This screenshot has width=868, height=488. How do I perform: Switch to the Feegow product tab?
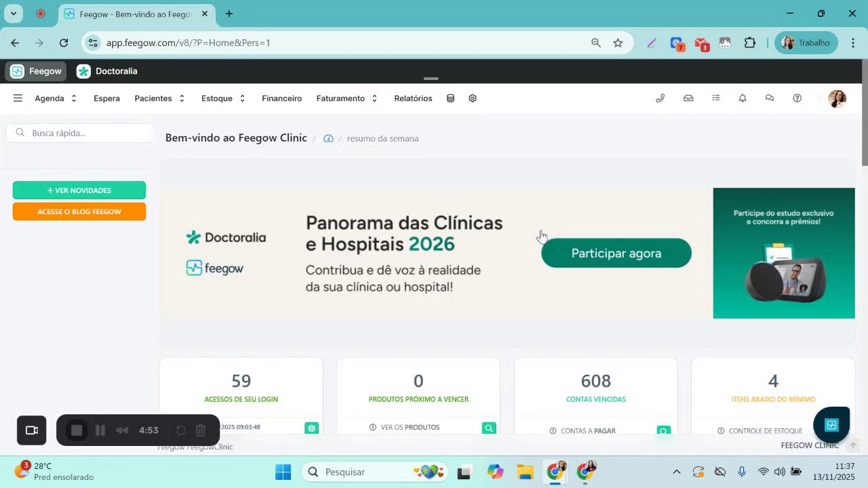[36, 71]
